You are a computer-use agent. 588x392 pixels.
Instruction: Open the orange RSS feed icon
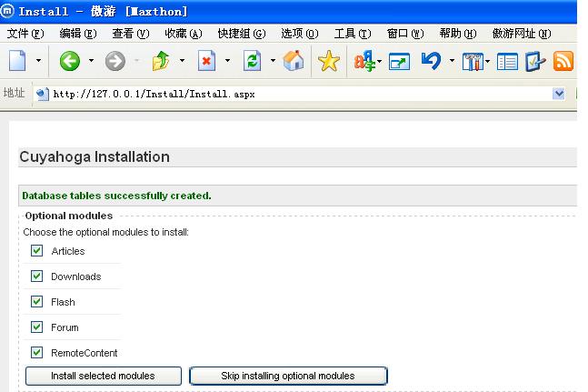coord(563,61)
